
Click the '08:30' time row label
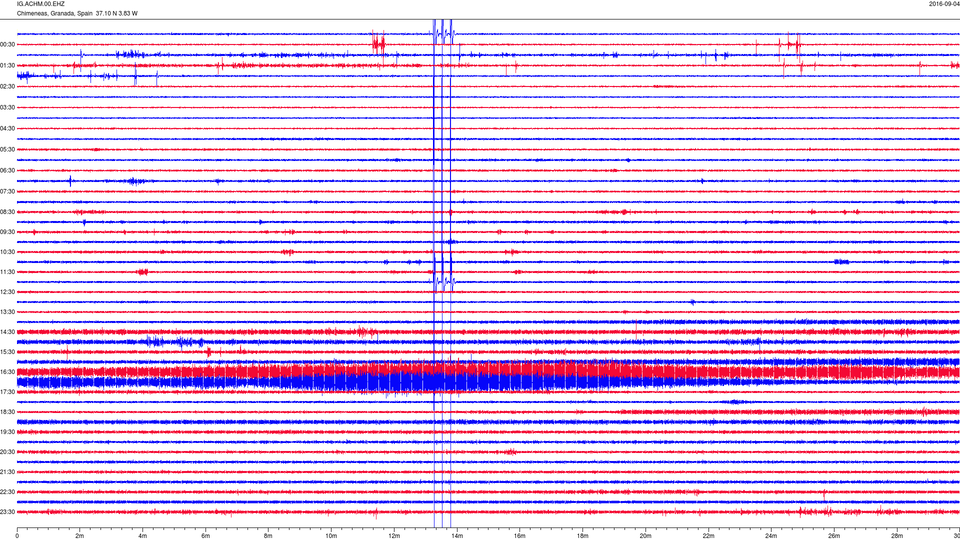[x=7, y=212]
